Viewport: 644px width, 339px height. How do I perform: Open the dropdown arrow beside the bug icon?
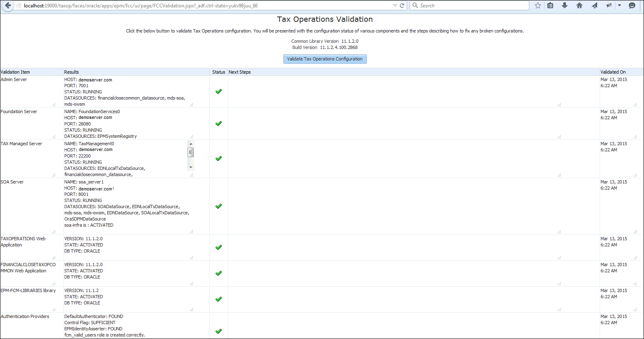pyautogui.click(x=619, y=6)
